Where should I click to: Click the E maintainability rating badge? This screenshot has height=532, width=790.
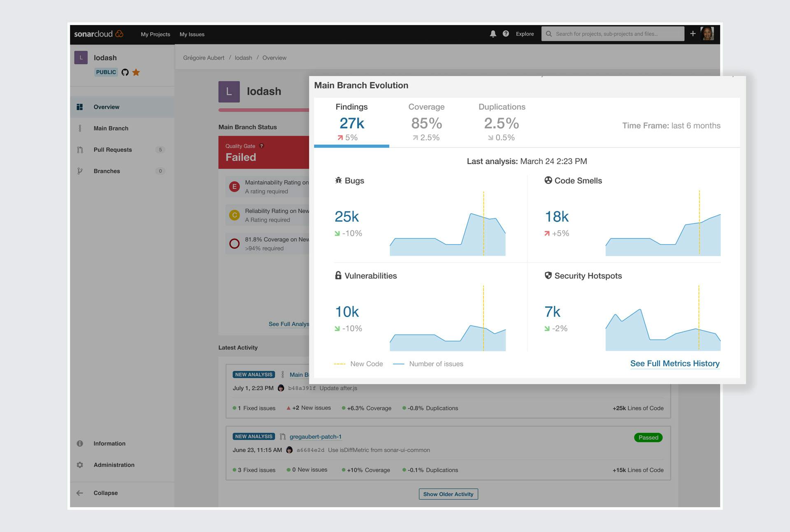pyautogui.click(x=235, y=187)
